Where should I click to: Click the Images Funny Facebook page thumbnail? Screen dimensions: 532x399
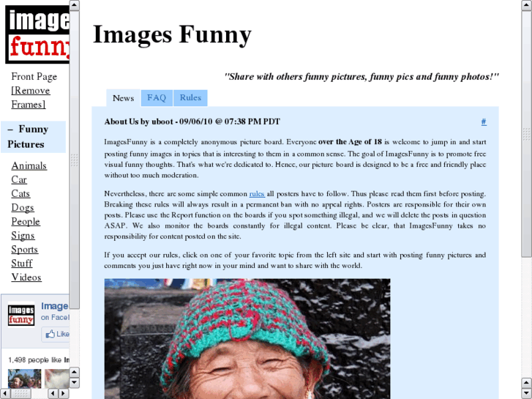[x=21, y=314]
